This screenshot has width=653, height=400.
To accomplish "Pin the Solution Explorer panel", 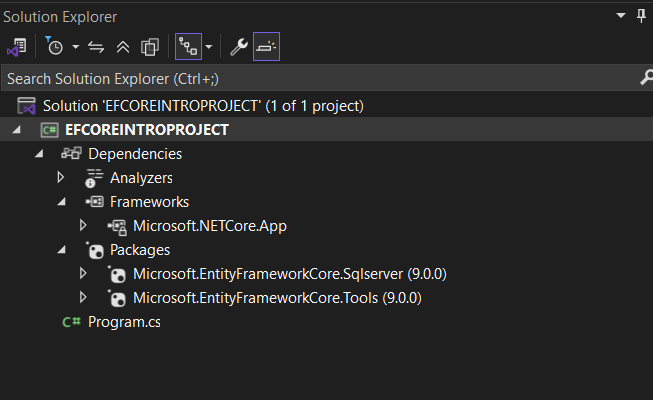I will [641, 17].
